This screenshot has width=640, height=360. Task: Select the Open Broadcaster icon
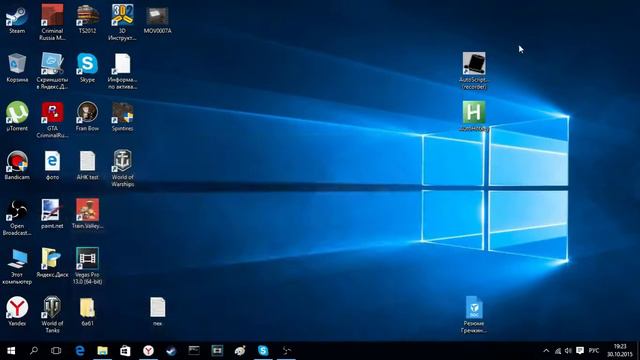tap(17, 218)
